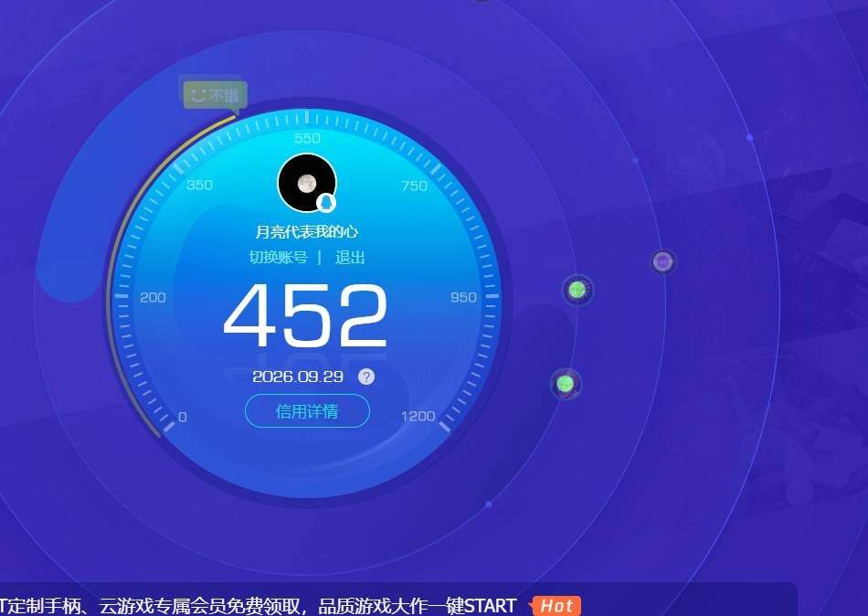Click the purple orbit dot

coord(662,260)
